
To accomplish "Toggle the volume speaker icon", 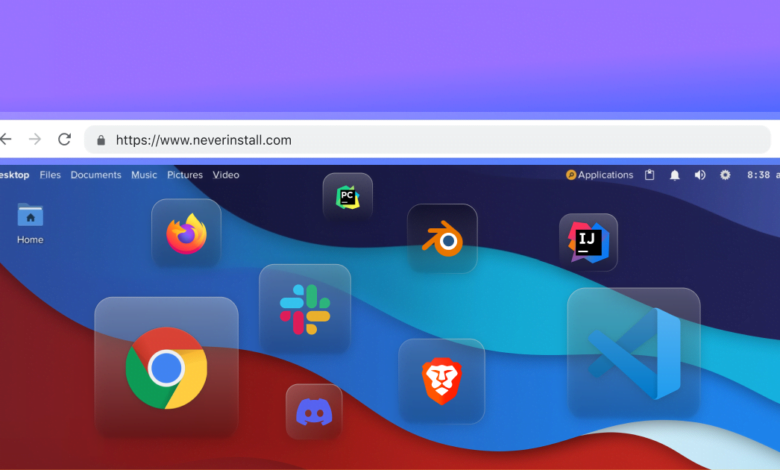I will 700,175.
